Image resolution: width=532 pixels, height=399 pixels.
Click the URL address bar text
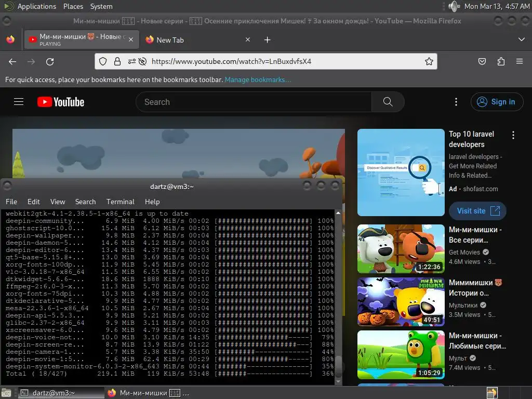tap(231, 61)
